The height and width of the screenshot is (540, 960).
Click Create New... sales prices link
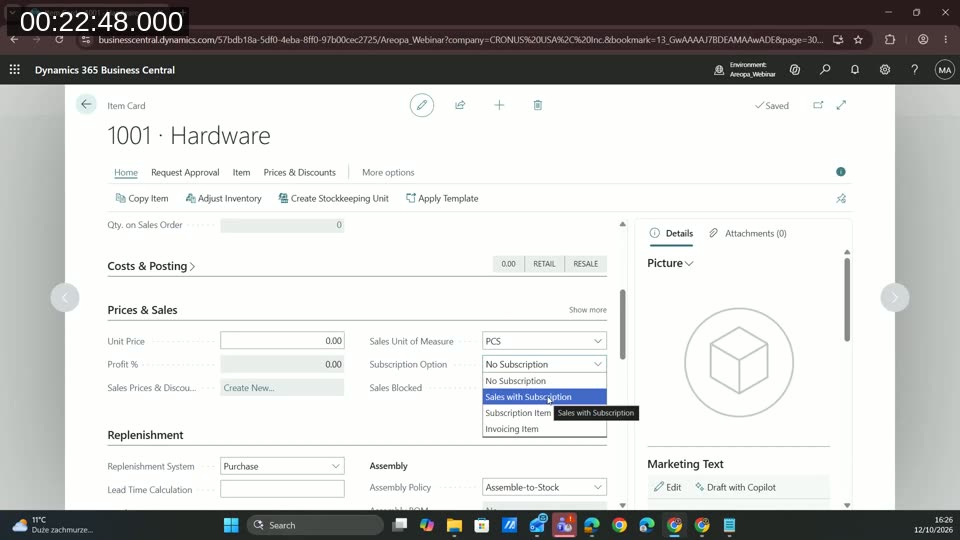pyautogui.click(x=249, y=388)
